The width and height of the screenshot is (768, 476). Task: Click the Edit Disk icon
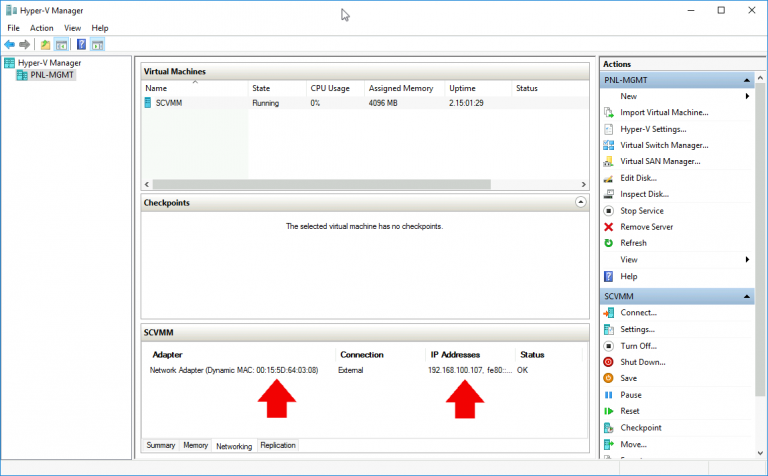pyautogui.click(x=608, y=178)
